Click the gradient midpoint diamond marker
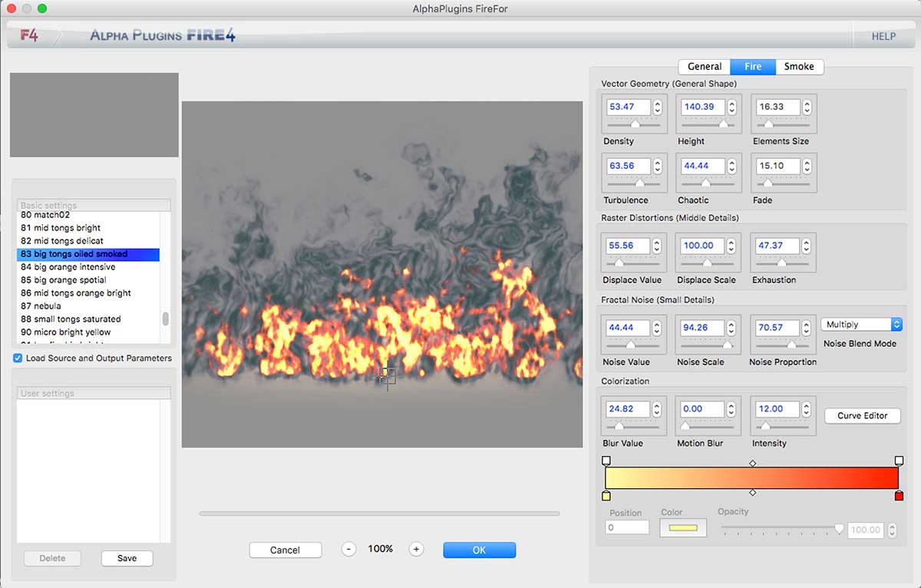Screen dimensions: 921x588 pos(752,492)
